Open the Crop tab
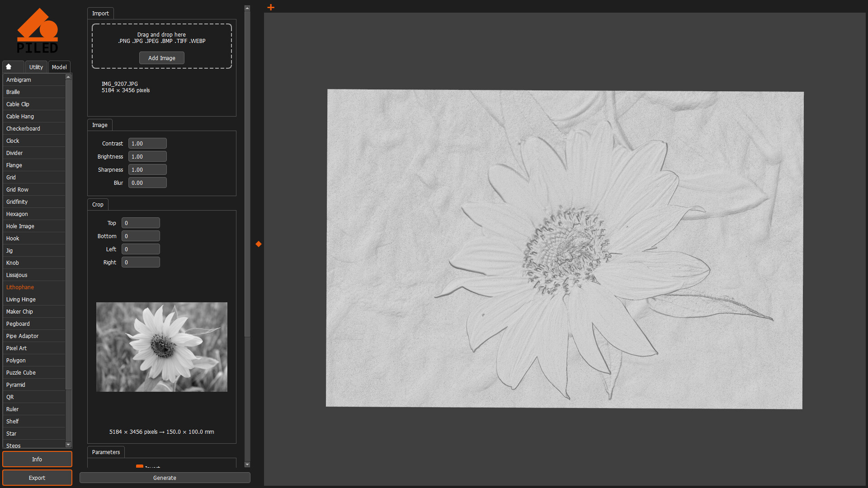Screen dimensions: 868x488 pos(98,204)
